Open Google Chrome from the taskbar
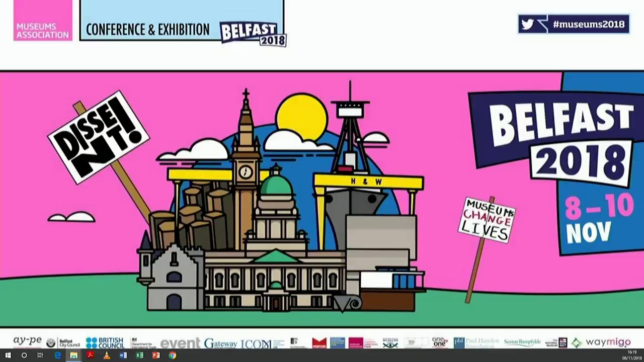The image size is (644, 362). 172,355
